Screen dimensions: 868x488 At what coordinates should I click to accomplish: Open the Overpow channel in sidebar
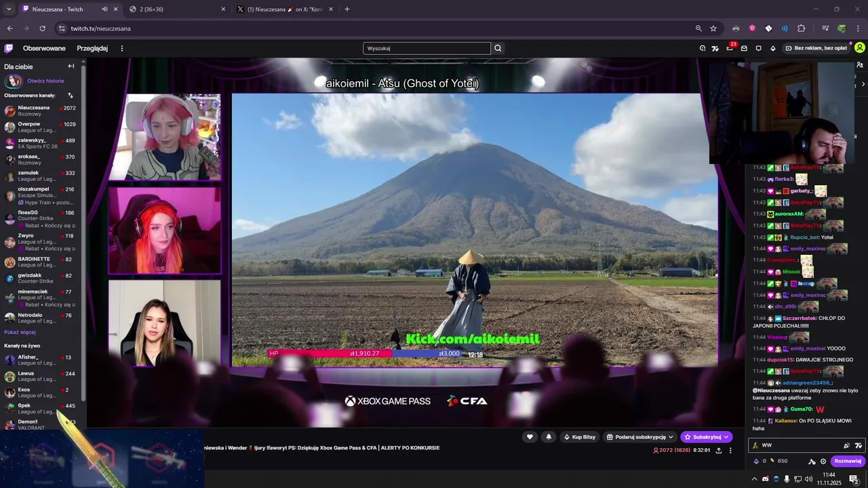tap(41, 127)
